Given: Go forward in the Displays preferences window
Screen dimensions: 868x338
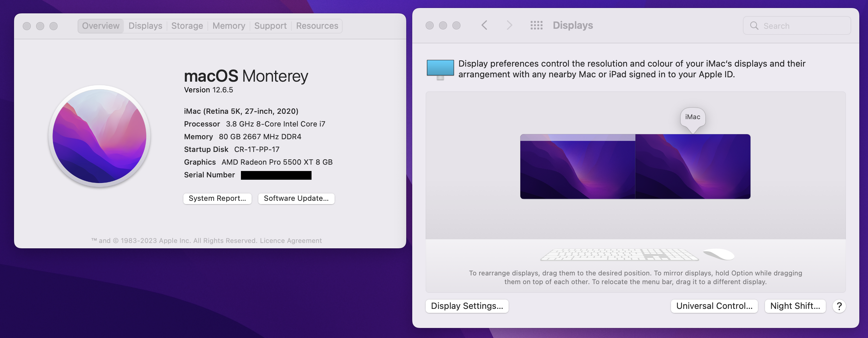Looking at the screenshot, I should [509, 25].
